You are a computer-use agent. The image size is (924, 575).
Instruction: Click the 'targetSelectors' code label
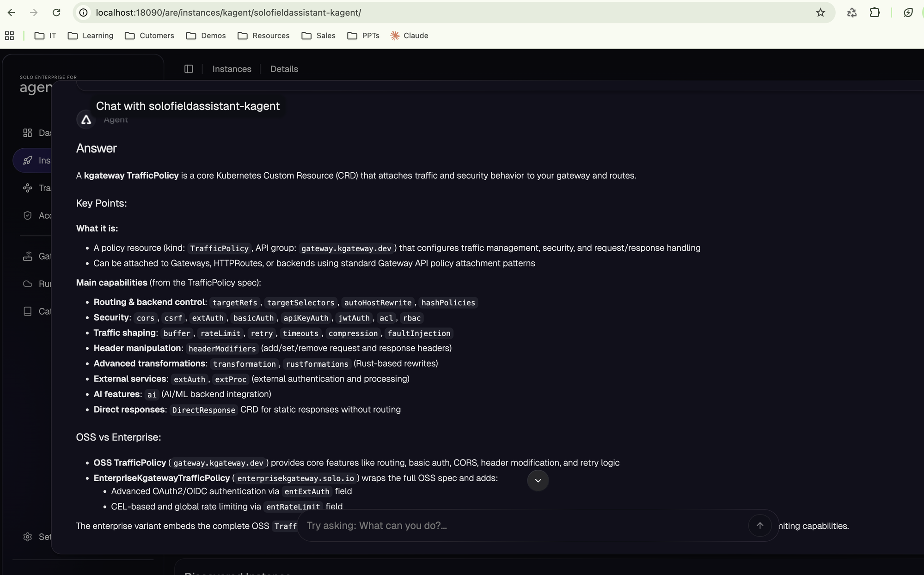(300, 303)
